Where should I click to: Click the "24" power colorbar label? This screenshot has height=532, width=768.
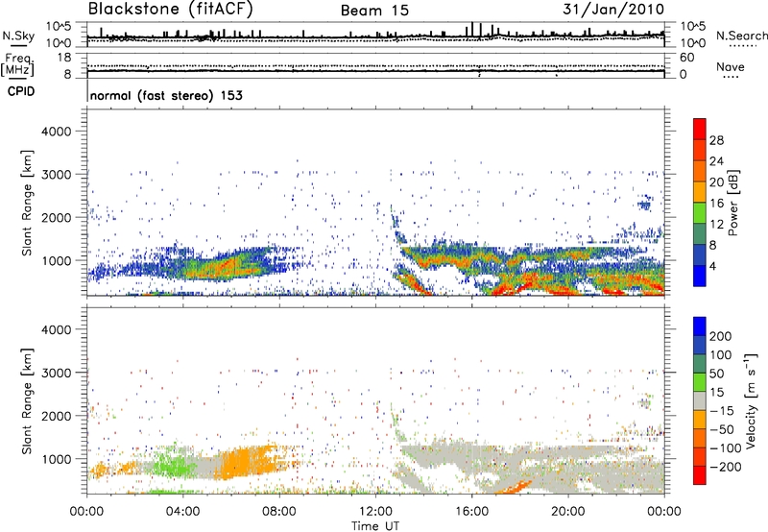coord(716,161)
